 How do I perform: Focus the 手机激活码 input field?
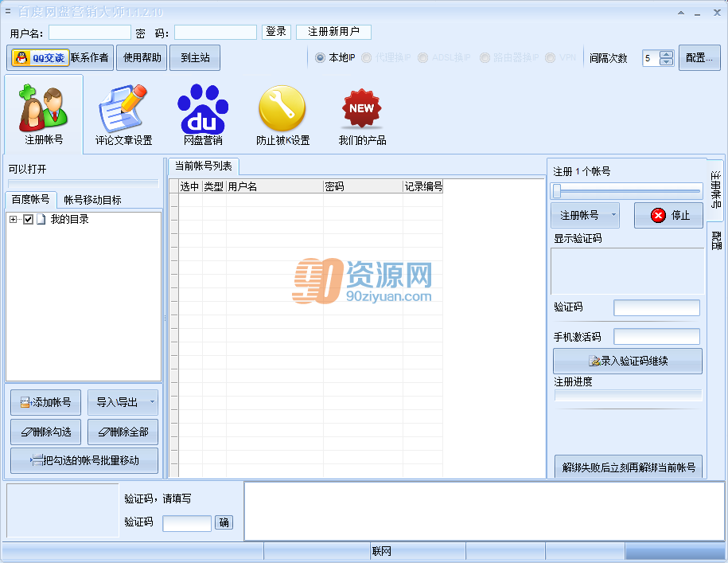(x=657, y=337)
